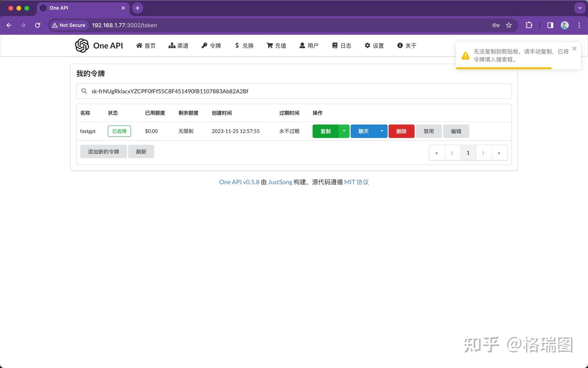Click 添加新的令牌 add token button
This screenshot has width=588, height=368.
pyautogui.click(x=103, y=152)
